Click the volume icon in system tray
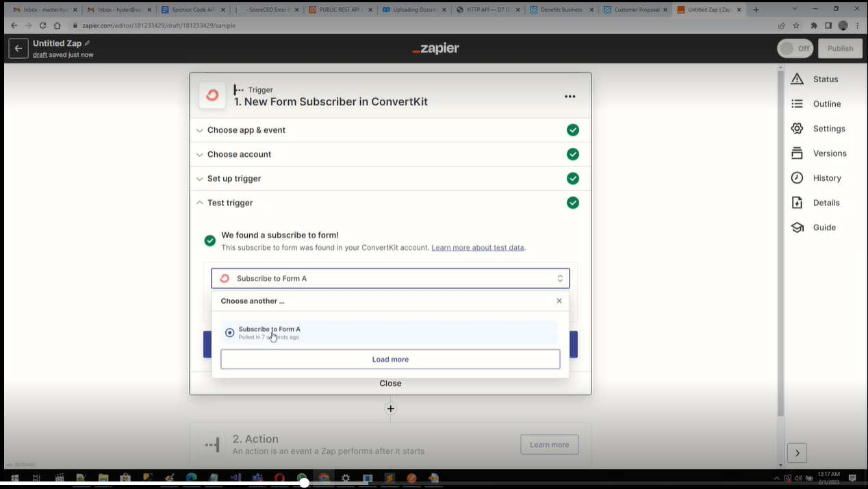868x489 pixels. (x=798, y=478)
